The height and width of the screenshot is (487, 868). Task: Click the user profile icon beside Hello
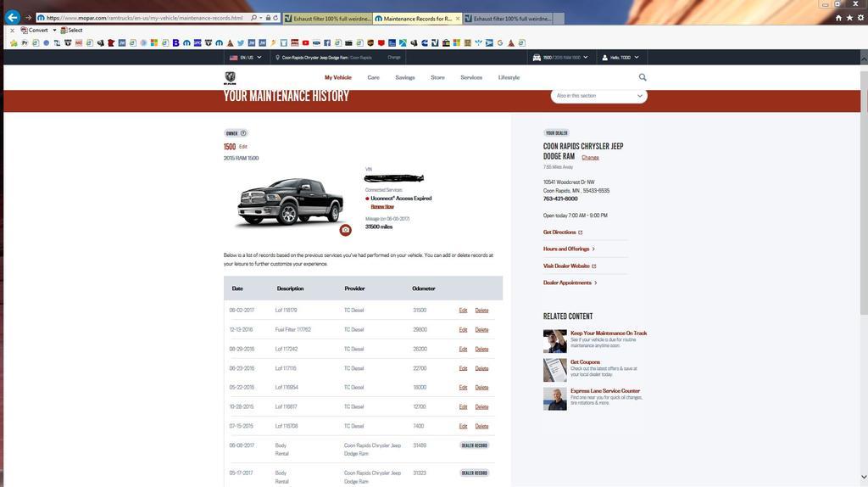(605, 57)
